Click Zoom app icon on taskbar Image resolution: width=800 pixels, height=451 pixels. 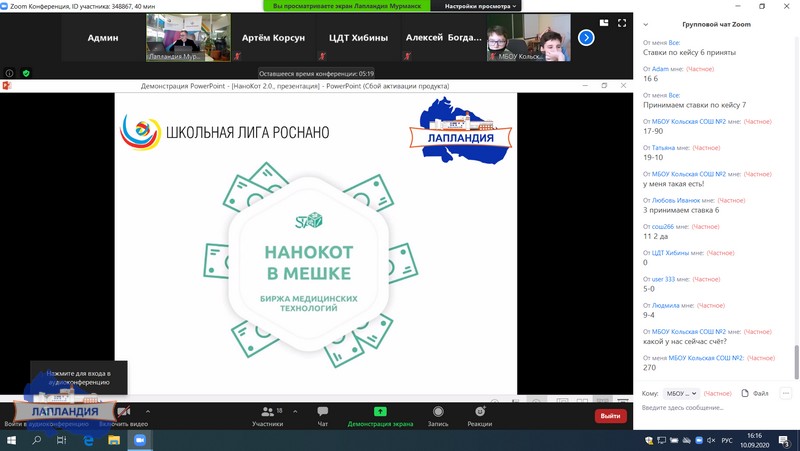[x=139, y=440]
